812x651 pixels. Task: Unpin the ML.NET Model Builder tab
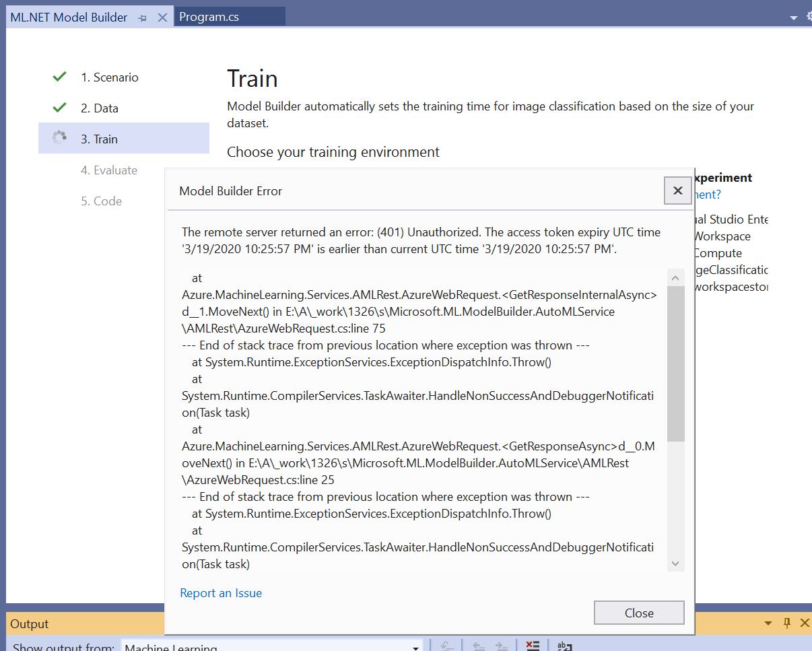(142, 17)
